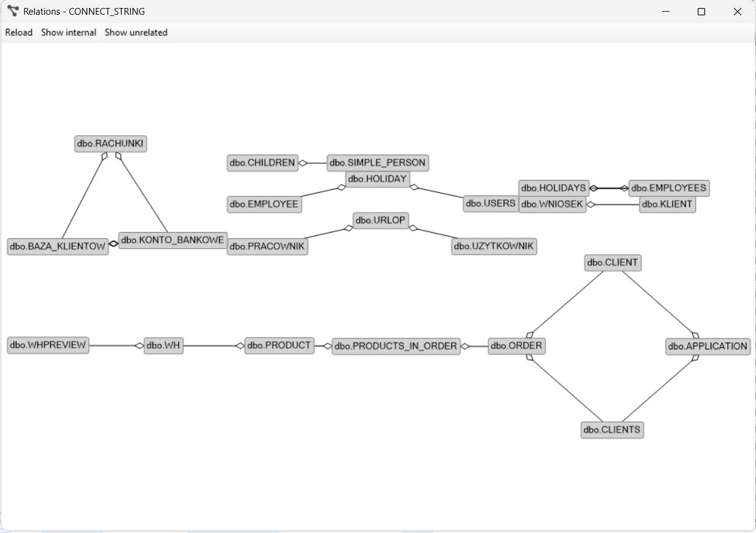Click the Relations window title icon
The width and height of the screenshot is (756, 533).
point(13,11)
